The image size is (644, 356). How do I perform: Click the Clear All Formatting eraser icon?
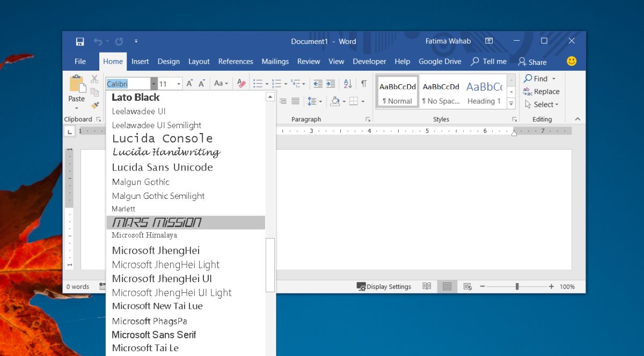pyautogui.click(x=241, y=84)
